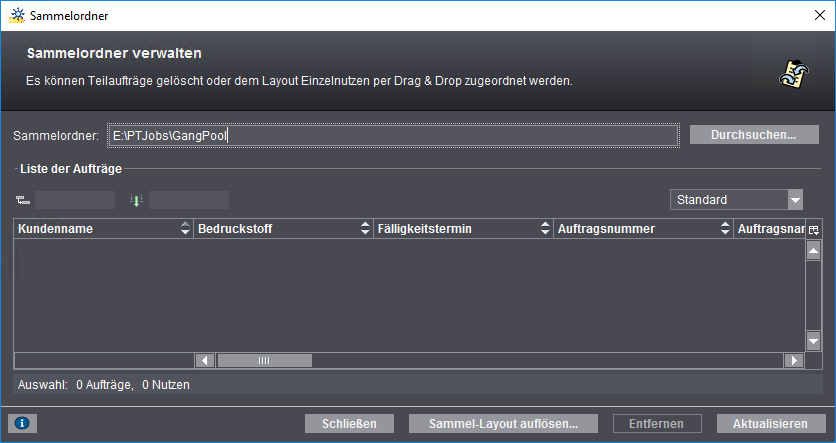Click the Aktualisieren button

click(x=771, y=424)
